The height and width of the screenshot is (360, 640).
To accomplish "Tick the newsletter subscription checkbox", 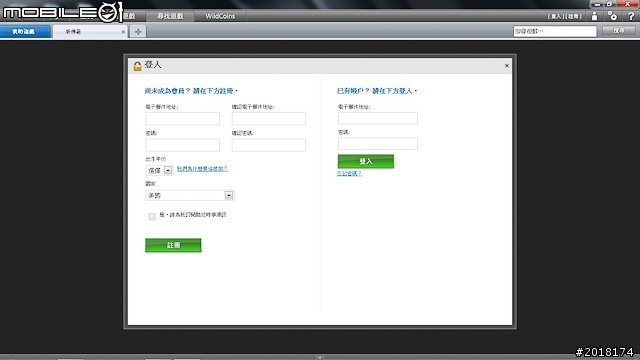I will 152,216.
